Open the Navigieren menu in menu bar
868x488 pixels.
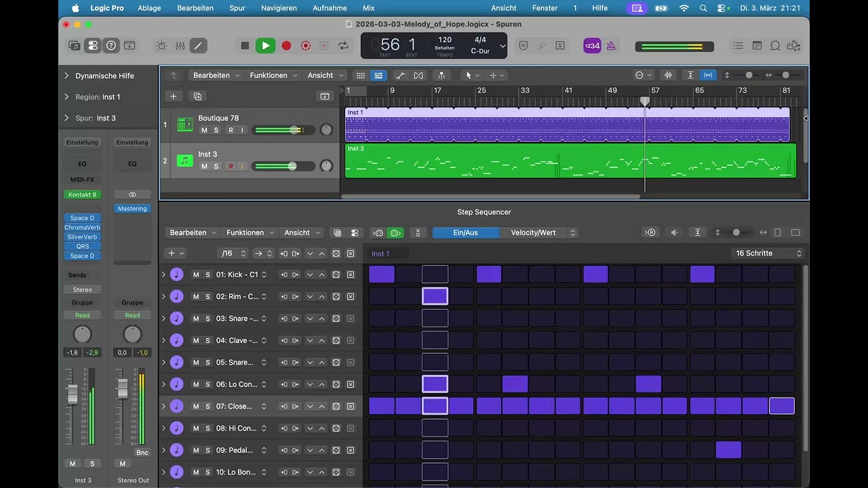coord(279,8)
